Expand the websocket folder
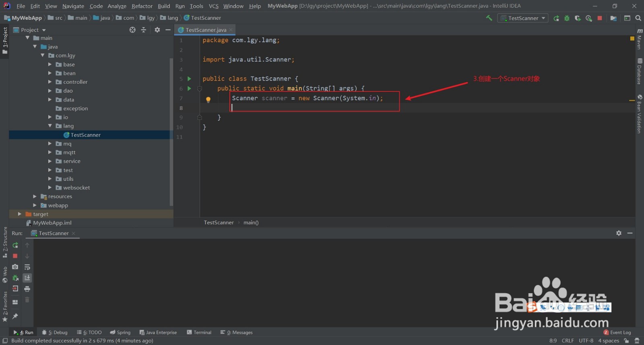The image size is (644, 345). click(x=50, y=188)
